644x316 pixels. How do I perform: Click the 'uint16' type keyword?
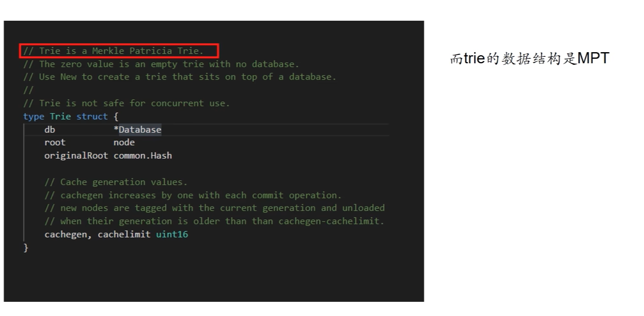pos(172,234)
